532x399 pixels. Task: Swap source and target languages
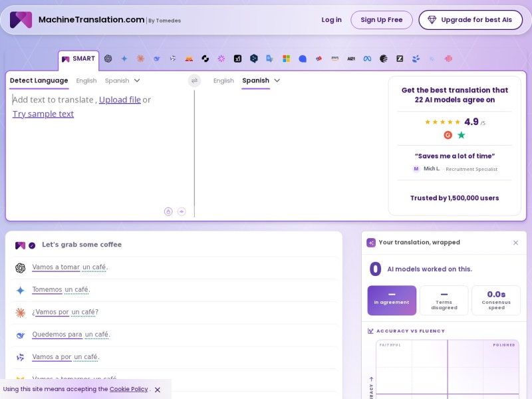[194, 80]
